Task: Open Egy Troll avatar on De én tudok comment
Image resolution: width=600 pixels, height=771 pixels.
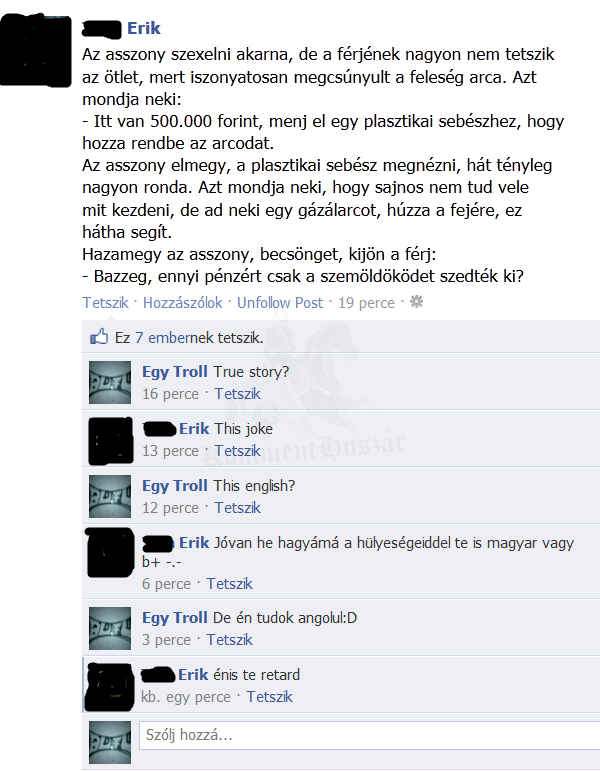Action: pyautogui.click(x=110, y=628)
